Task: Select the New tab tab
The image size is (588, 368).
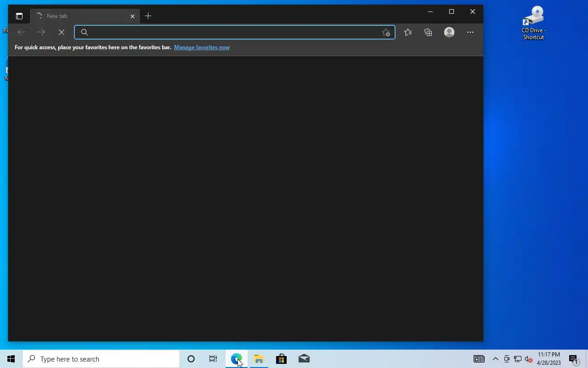Action: coord(85,16)
